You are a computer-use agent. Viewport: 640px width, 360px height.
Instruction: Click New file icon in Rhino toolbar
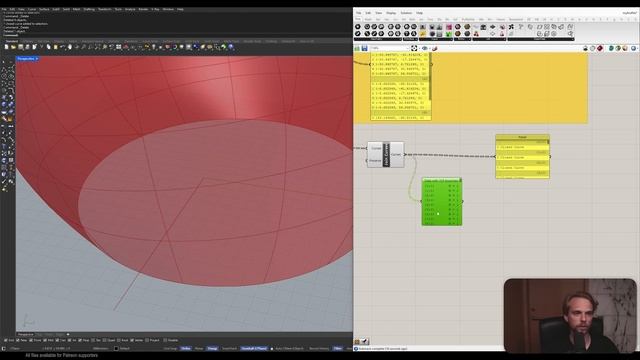[7, 47]
